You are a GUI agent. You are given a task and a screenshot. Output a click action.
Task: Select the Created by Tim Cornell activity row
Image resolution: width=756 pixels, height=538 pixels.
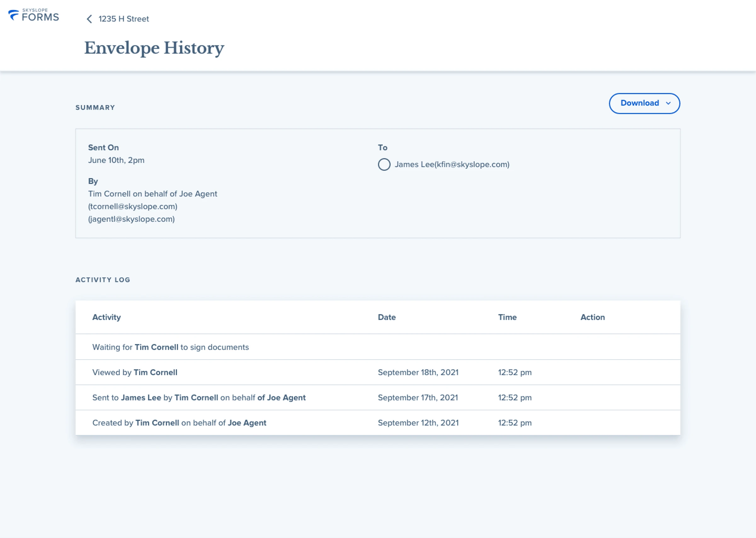point(378,423)
